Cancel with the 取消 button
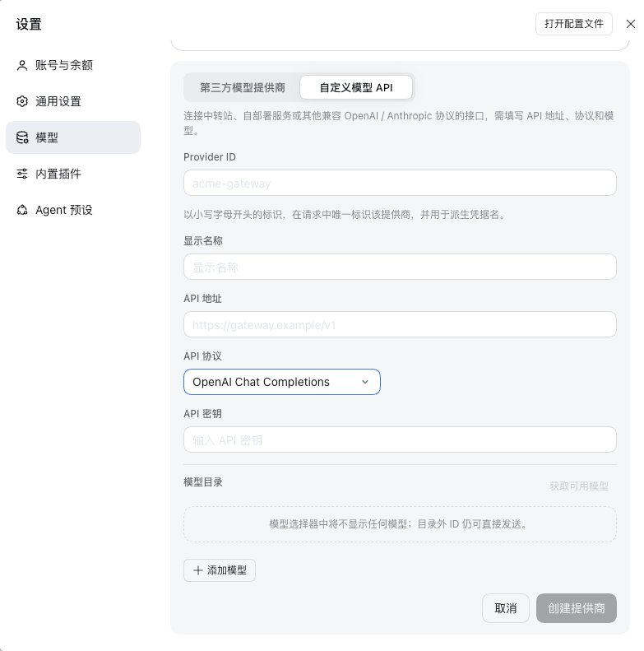Viewport: 644px width, 651px height. pos(505,608)
